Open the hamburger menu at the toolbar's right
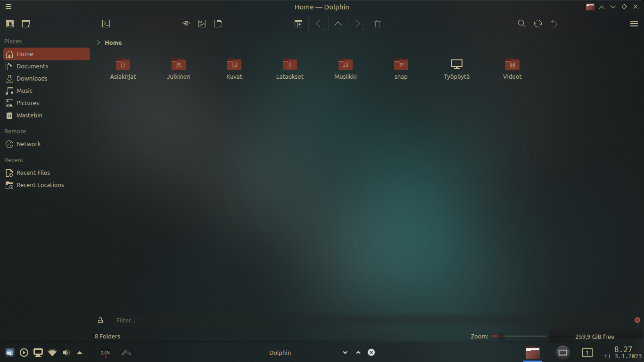This screenshot has height=362, width=644. [x=634, y=24]
